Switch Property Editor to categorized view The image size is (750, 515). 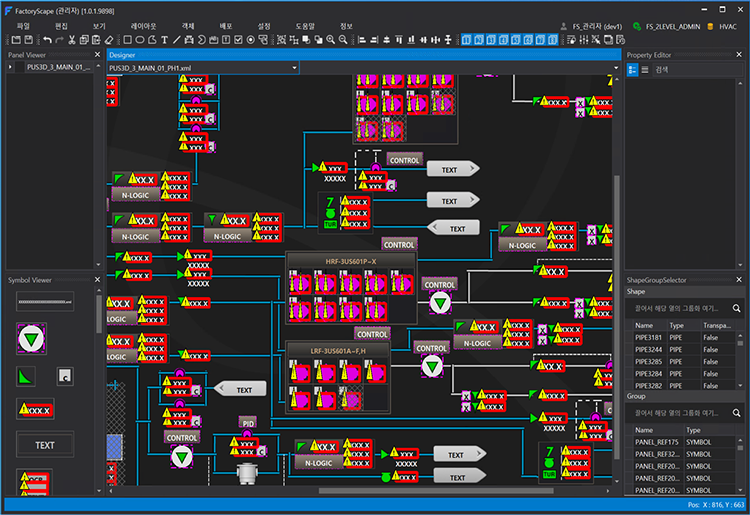pyautogui.click(x=632, y=69)
